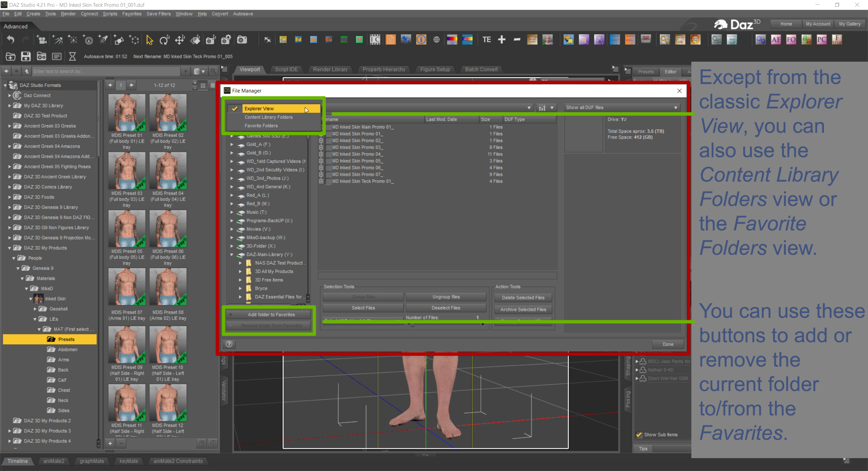Tick checkbox for MD Inked Skin Promo 07_

point(328,175)
